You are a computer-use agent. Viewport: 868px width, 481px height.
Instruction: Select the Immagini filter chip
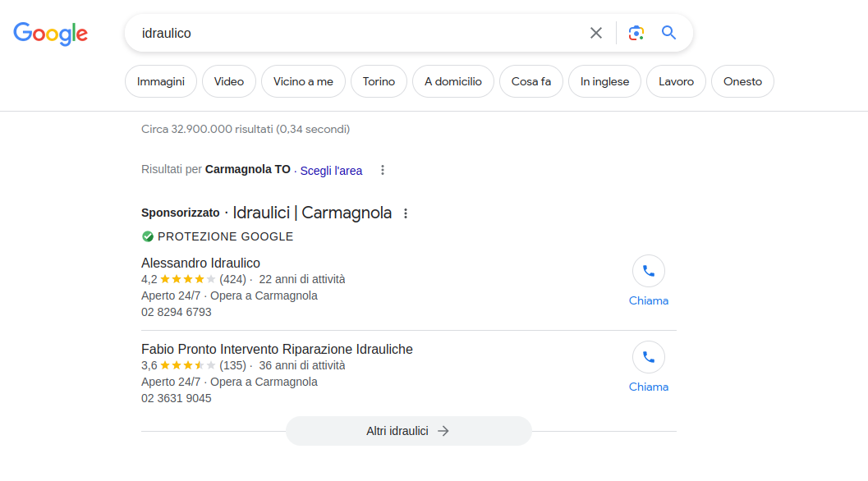click(160, 81)
